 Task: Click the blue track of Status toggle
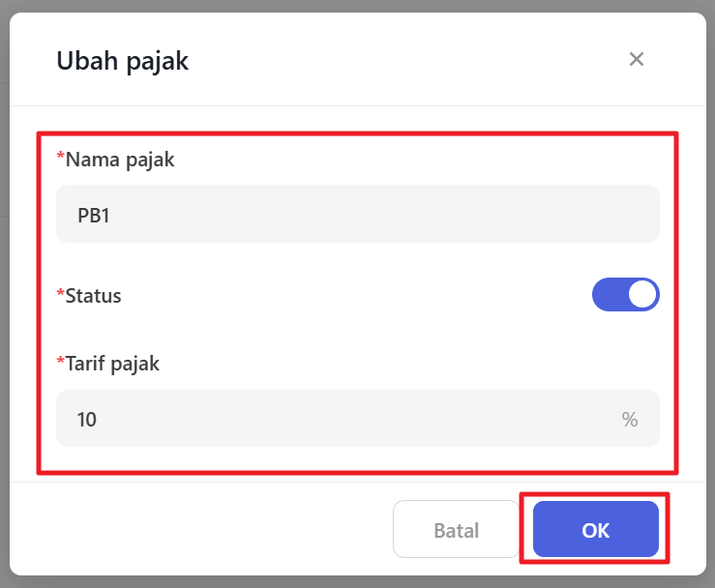click(610, 295)
